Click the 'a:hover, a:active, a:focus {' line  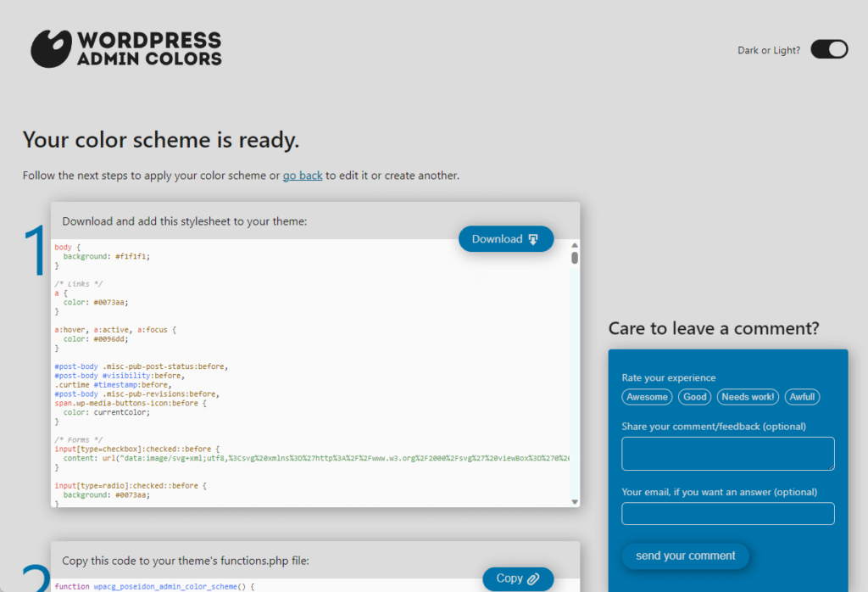pyautogui.click(x=115, y=330)
